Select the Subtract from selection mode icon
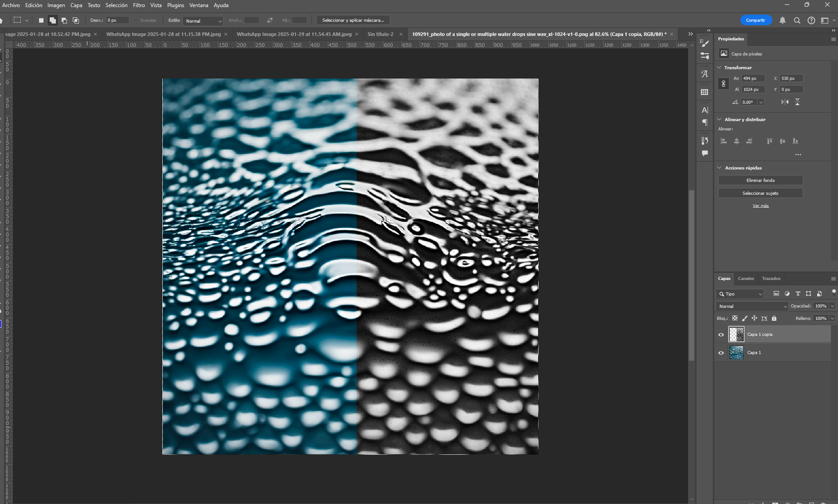The height and width of the screenshot is (504, 838). 64,20
